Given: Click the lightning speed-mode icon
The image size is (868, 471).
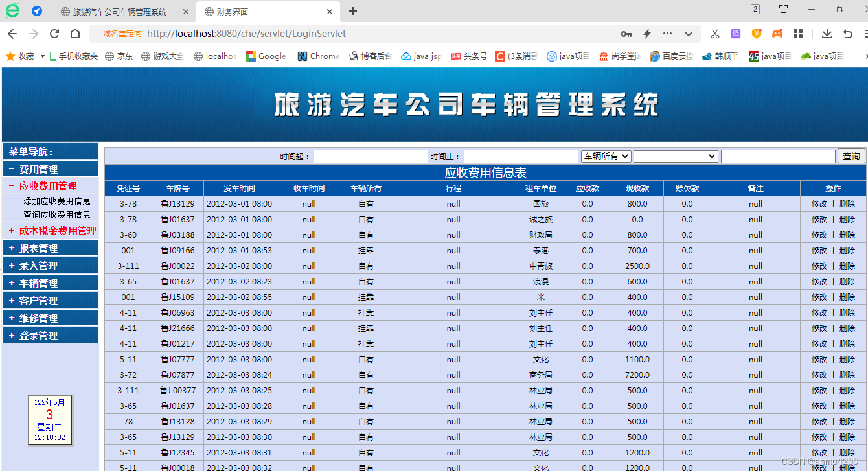Looking at the screenshot, I should pos(647,34).
